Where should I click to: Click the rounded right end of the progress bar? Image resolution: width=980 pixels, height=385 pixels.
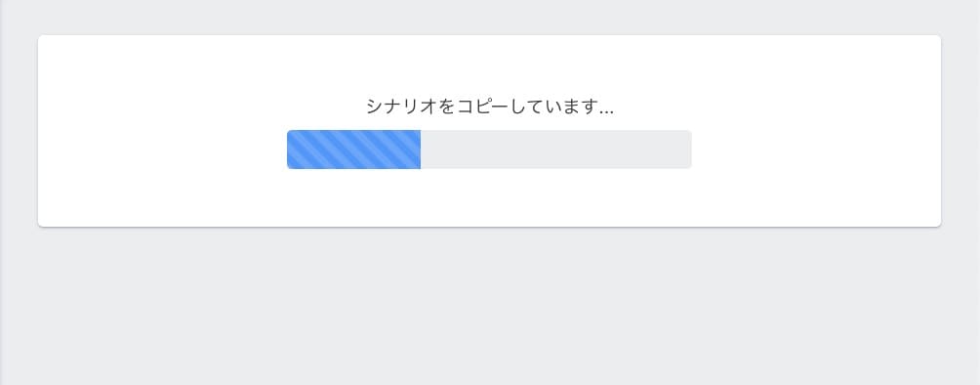tap(689, 150)
